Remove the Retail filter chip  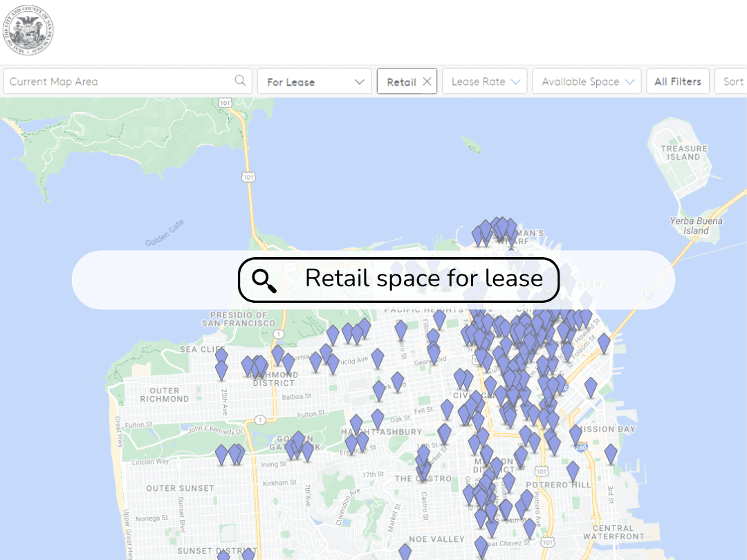427,81
